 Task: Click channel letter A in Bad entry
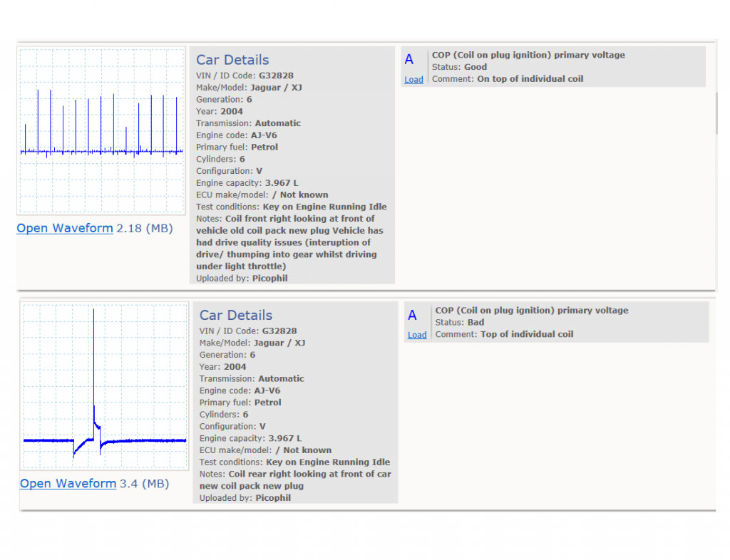(x=413, y=316)
